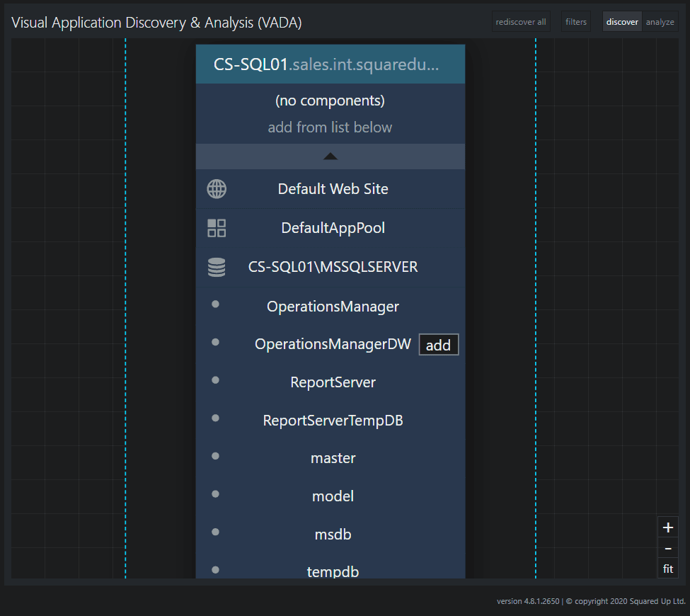Click the VADA page title
This screenshot has width=690, height=616.
156,23
